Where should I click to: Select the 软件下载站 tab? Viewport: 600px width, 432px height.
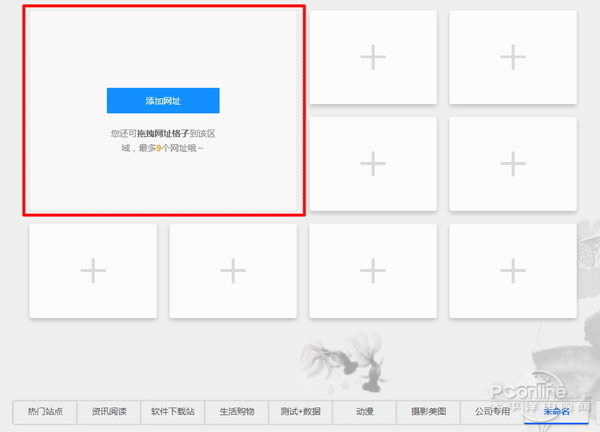click(173, 412)
